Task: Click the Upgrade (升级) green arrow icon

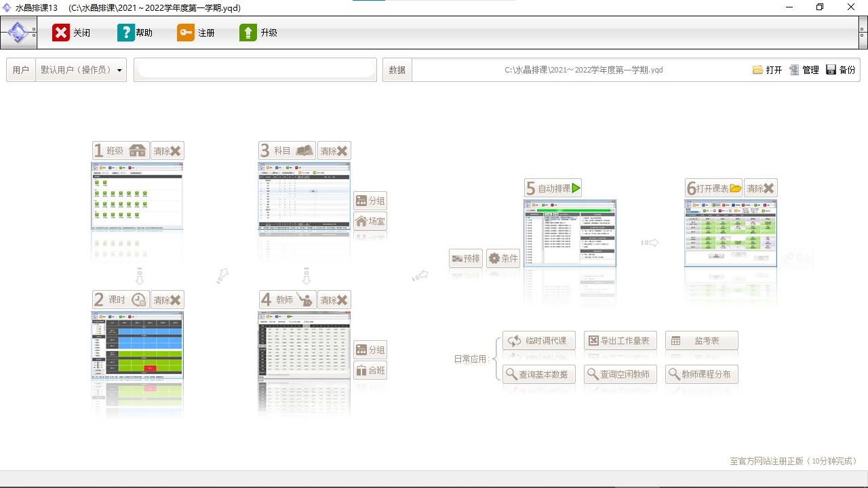Action: click(x=248, y=33)
